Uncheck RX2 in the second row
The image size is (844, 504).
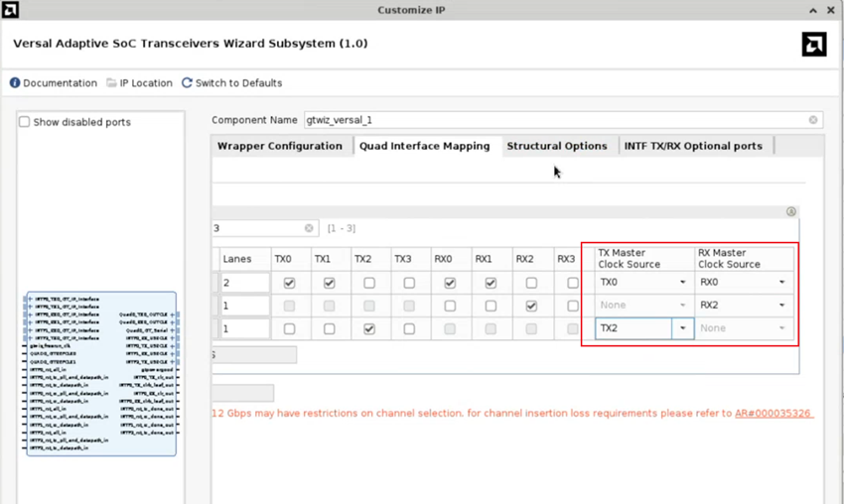coord(531,306)
